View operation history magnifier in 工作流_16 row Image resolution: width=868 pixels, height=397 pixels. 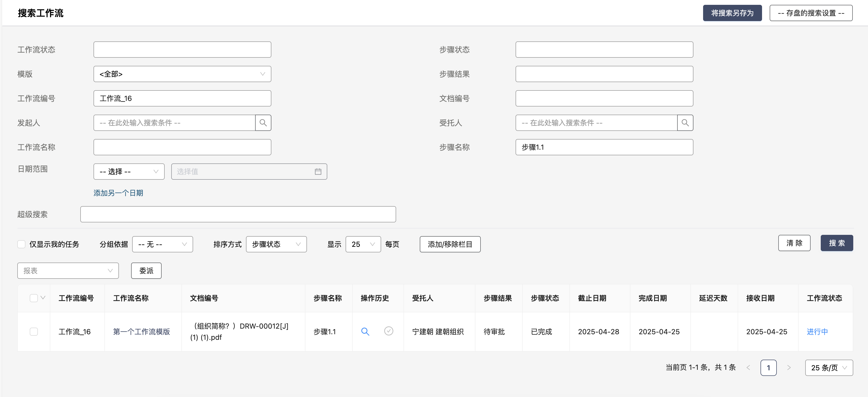[365, 332]
